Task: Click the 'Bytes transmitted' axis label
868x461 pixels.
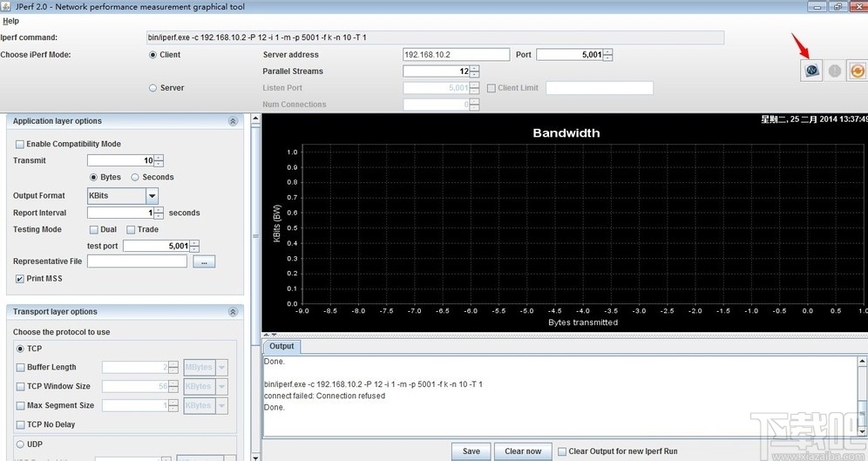Action: click(x=583, y=322)
